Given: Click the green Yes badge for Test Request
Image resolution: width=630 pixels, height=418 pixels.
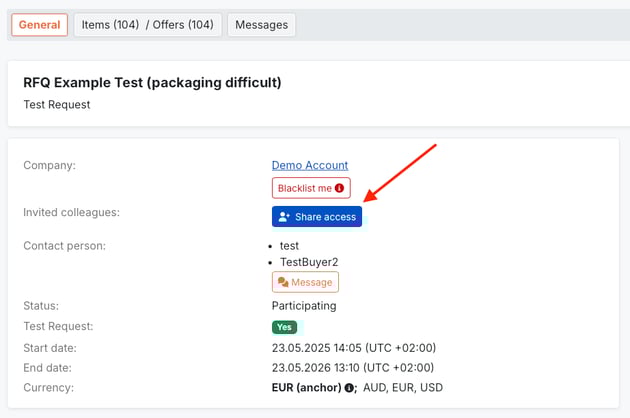Looking at the screenshot, I should (x=284, y=327).
